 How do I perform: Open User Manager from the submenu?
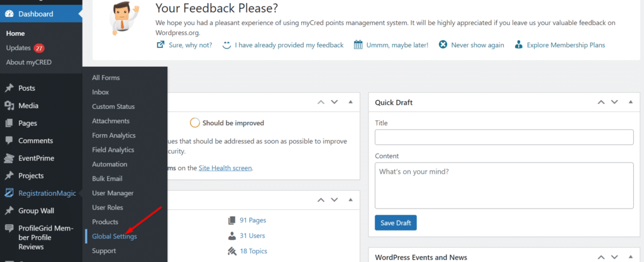tap(113, 193)
